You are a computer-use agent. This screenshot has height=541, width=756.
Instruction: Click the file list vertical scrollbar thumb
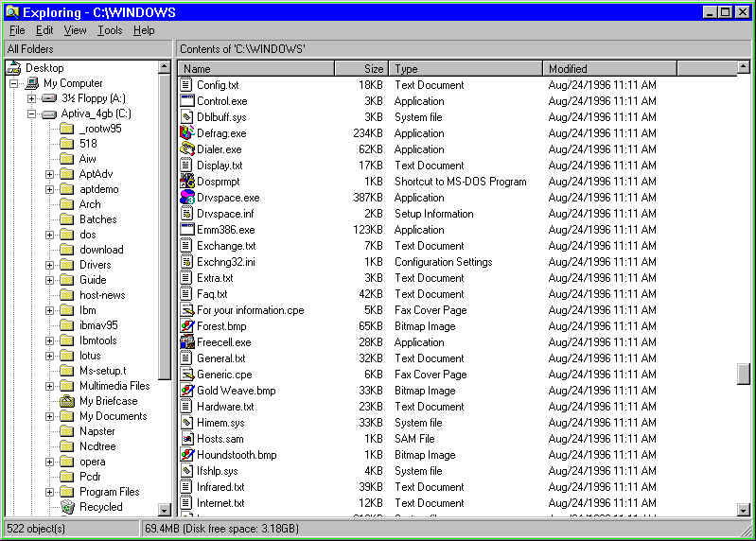point(744,374)
